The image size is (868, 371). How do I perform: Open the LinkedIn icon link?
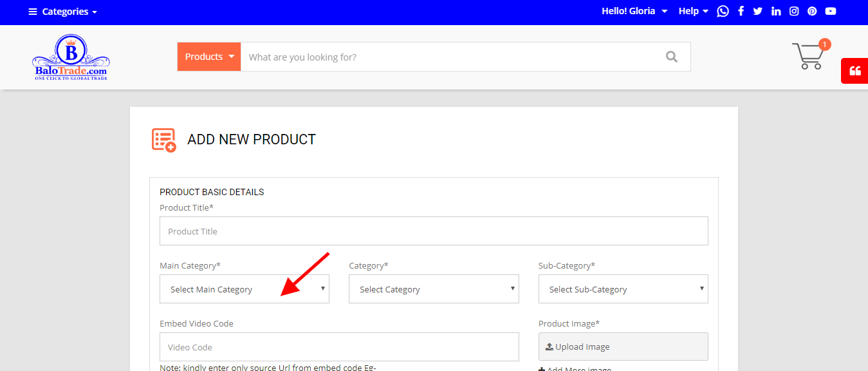click(x=776, y=11)
